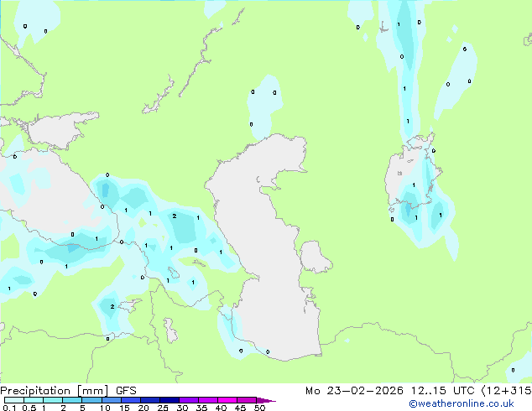Click the '10' legend scale label
This screenshot has width=532, height=411.
[x=105, y=408]
